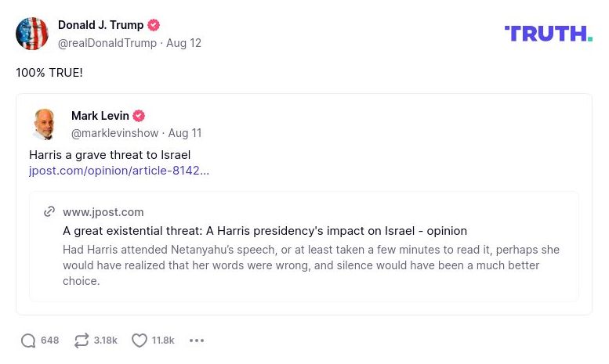The width and height of the screenshot is (609, 364).
Task: Click the link chain icon beside www.jpost.com
Action: [49, 212]
